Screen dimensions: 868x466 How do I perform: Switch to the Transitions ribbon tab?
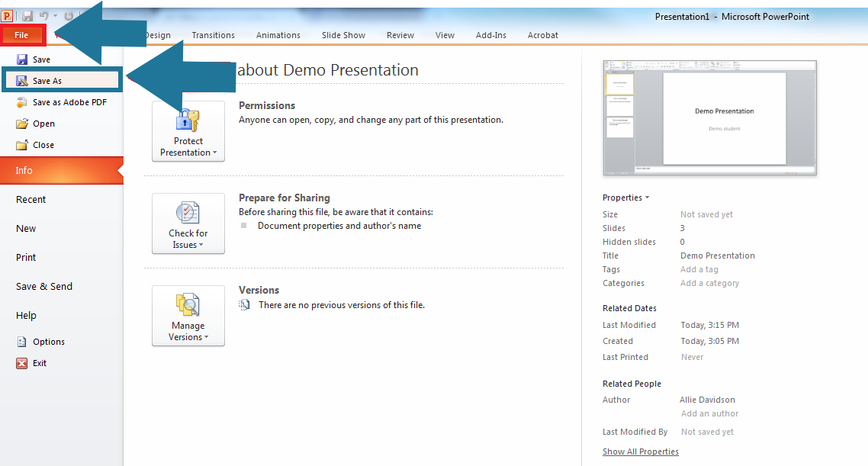click(213, 35)
